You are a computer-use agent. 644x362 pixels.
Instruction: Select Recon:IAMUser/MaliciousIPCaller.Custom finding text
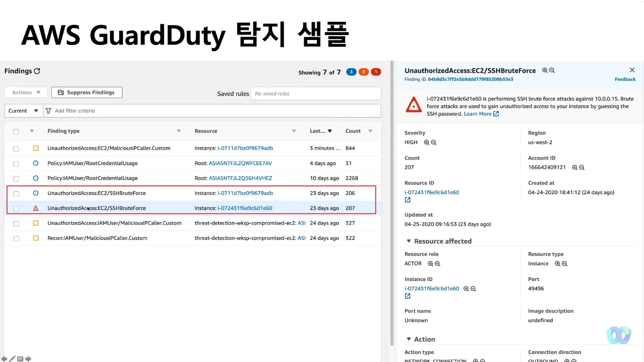pos(97,238)
